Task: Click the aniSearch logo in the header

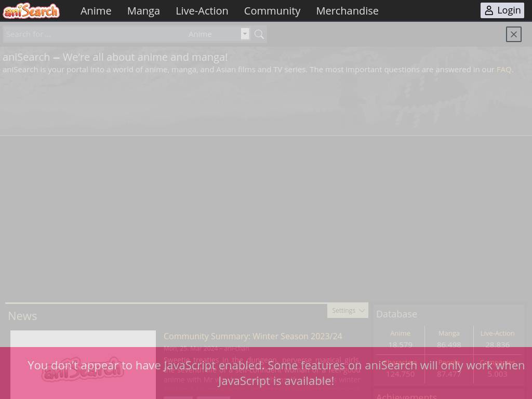Action: [31, 10]
